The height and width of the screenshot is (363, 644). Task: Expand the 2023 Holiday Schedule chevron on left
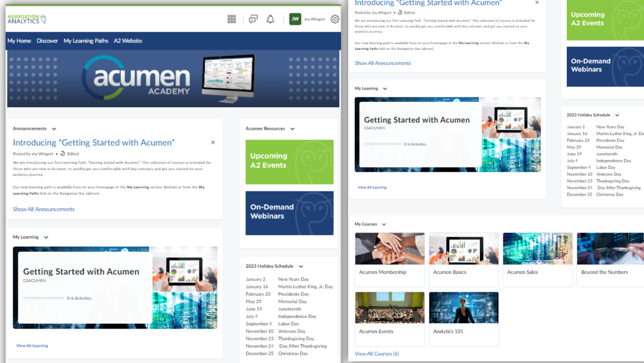click(301, 266)
